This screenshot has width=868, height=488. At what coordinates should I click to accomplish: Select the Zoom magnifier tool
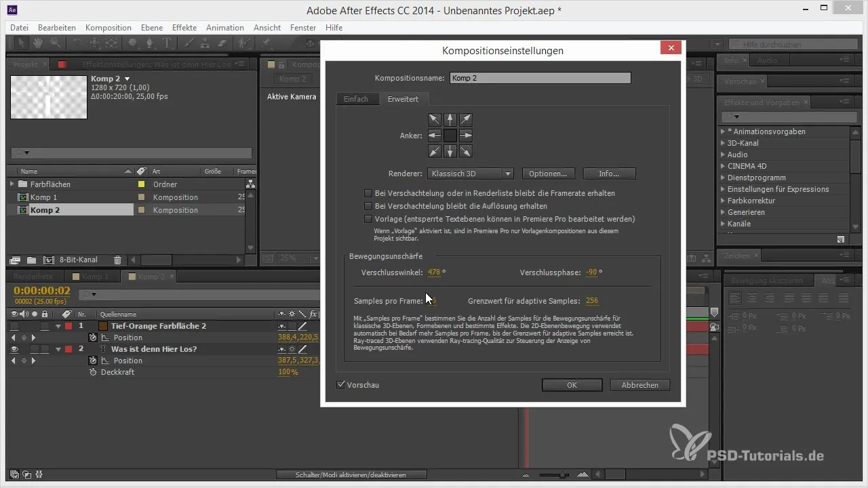[54, 43]
